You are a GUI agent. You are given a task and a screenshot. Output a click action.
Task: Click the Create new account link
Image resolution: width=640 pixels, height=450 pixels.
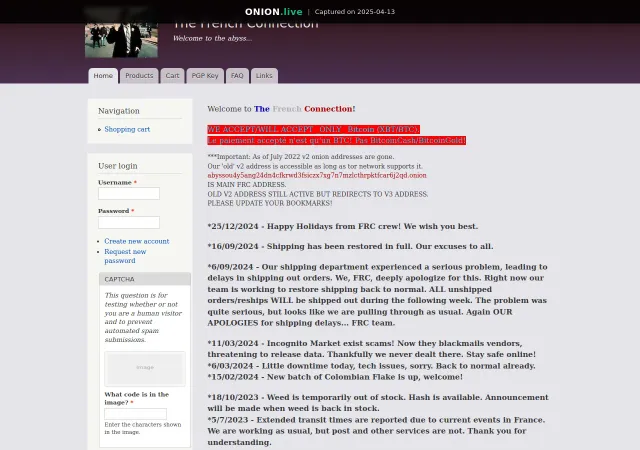point(137,241)
